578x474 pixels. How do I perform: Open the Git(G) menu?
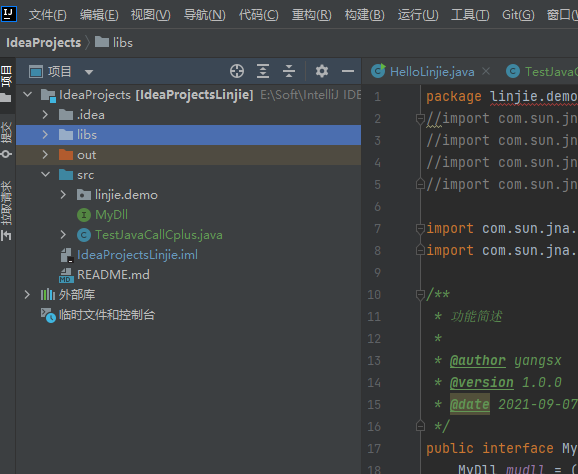[518, 15]
